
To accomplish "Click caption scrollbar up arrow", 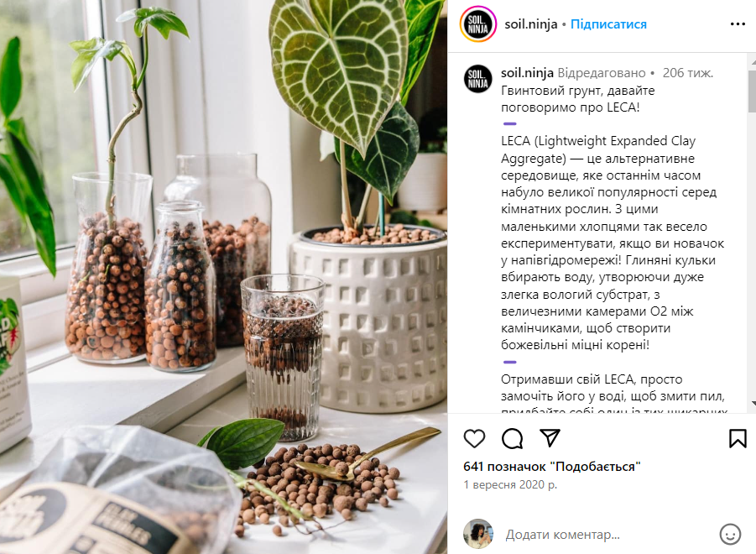I will [x=753, y=61].
